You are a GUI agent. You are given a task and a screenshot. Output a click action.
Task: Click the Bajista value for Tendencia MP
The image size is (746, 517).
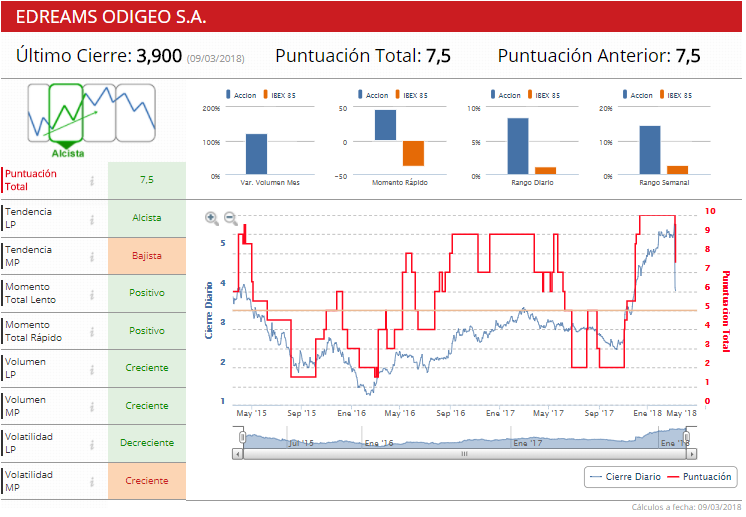click(x=147, y=256)
